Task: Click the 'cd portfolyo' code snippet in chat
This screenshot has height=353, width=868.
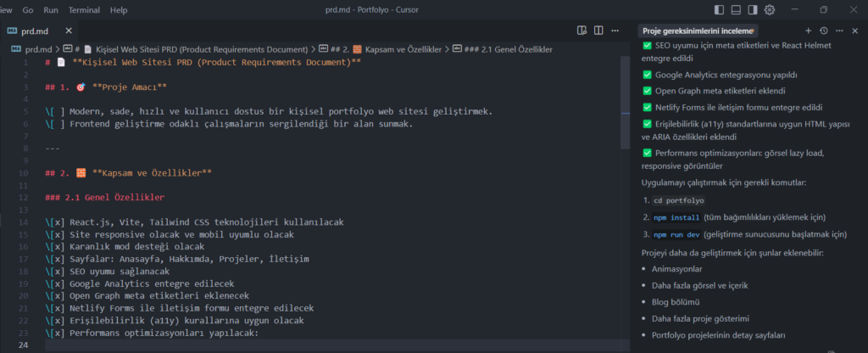Action: click(x=679, y=200)
